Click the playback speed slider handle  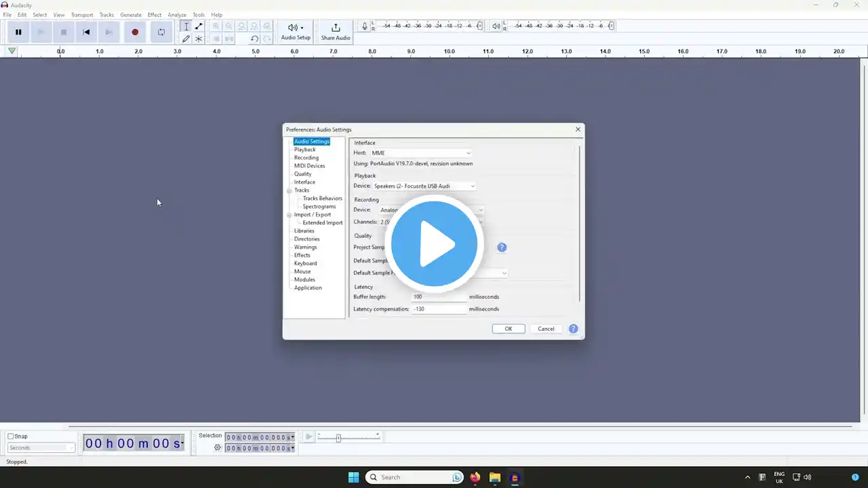(x=338, y=439)
